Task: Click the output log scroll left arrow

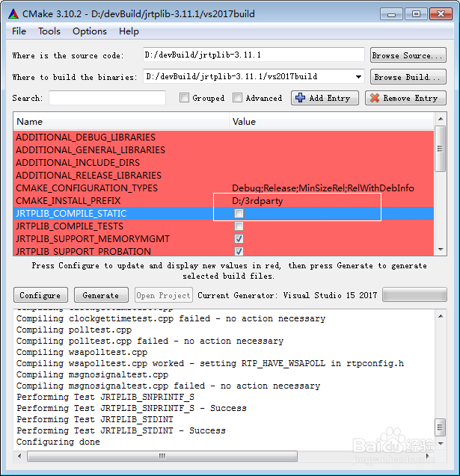Action: (19, 456)
